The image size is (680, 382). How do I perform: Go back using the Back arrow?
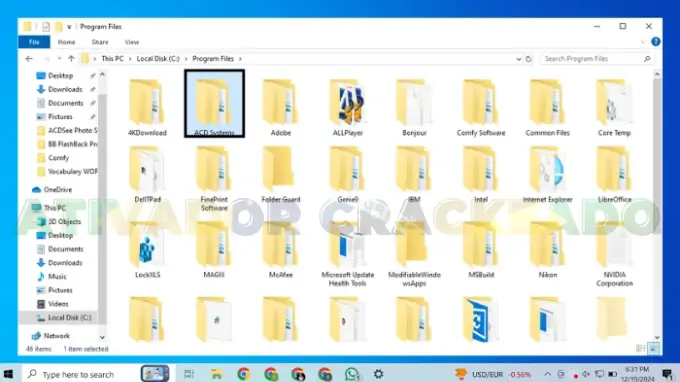pyautogui.click(x=29, y=59)
